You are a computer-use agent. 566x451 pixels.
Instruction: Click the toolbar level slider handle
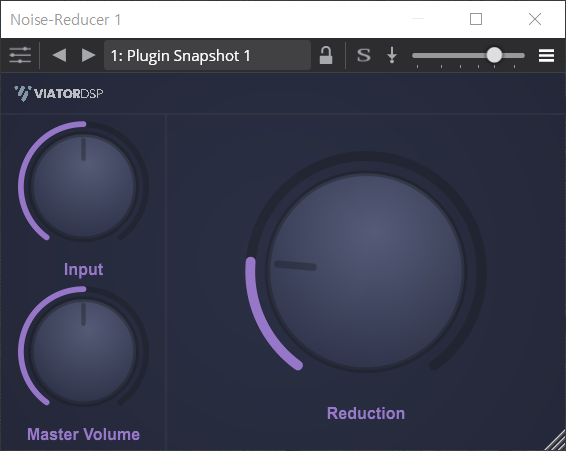point(494,55)
